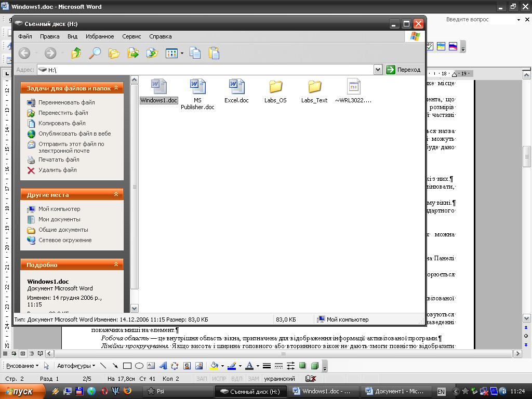The image size is (532, 399).
Task: Click the Copy icon in Explorer toolbar
Action: (195, 53)
